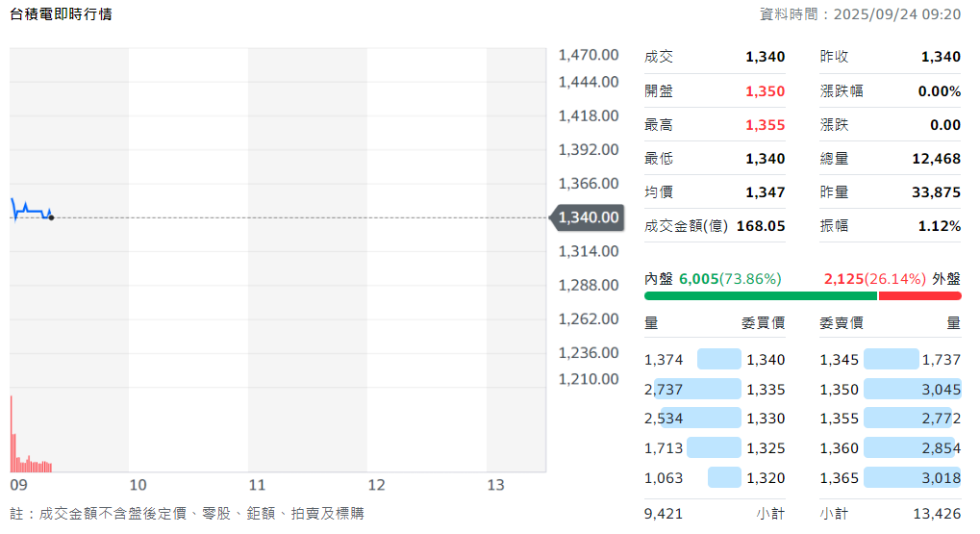Screen dimensions: 980x534
Task: Click ask price 1,350 in order book
Action: click(840, 390)
